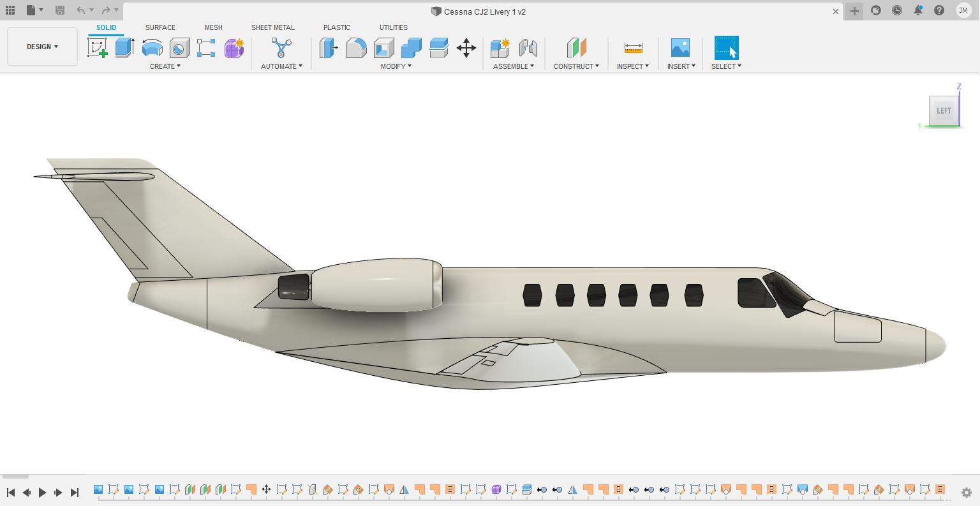This screenshot has height=506, width=980.
Task: Select the Offset Face feature in timeline
Action: 527,489
